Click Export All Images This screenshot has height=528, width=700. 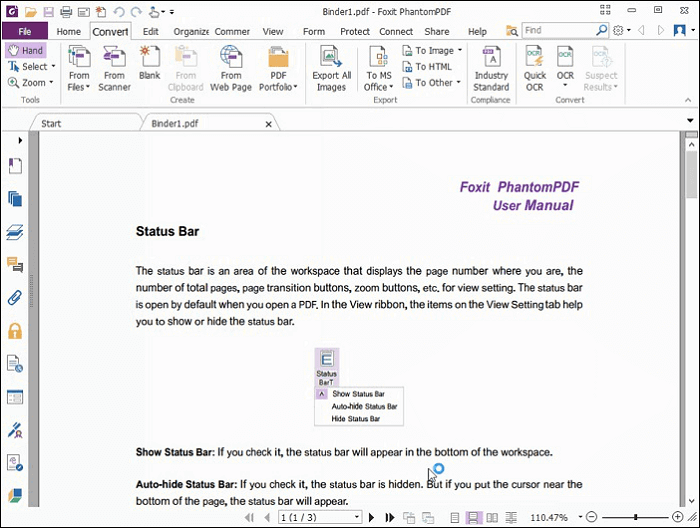click(331, 66)
